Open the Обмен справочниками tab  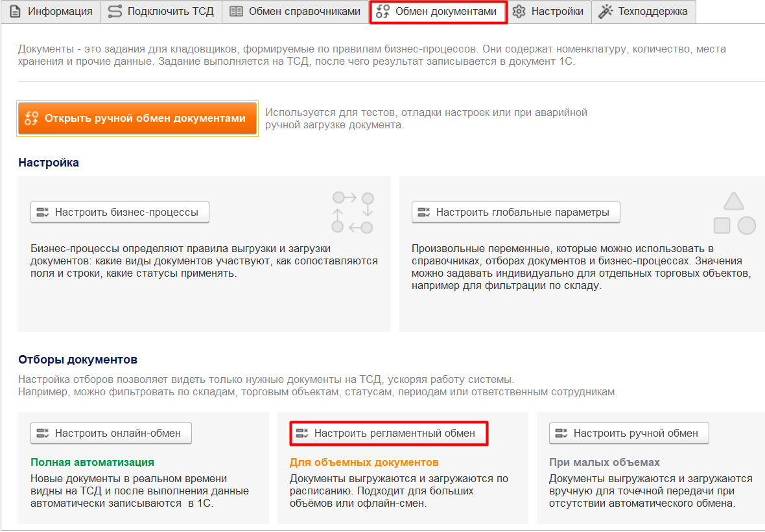click(x=295, y=12)
